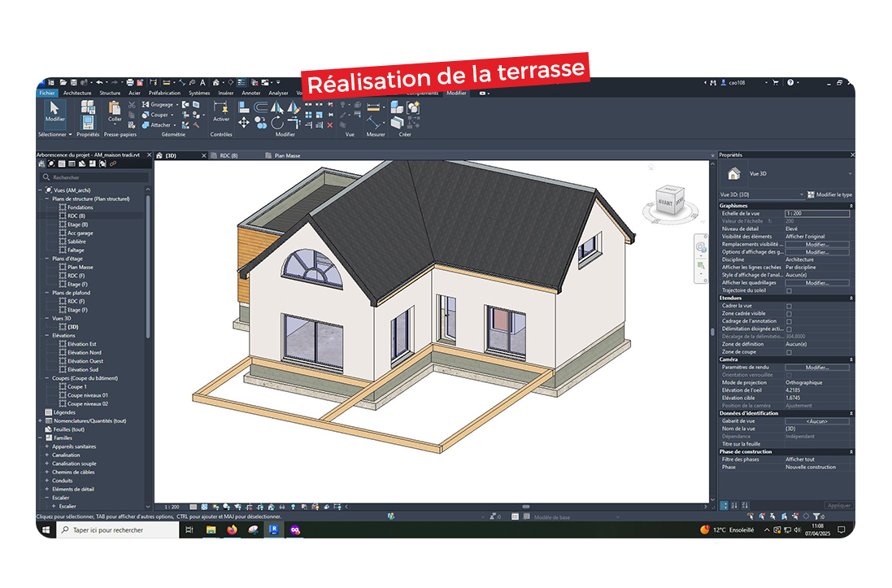Collapse the Graphismes properties section
The width and height of the screenshot is (892, 588).
[x=851, y=206]
